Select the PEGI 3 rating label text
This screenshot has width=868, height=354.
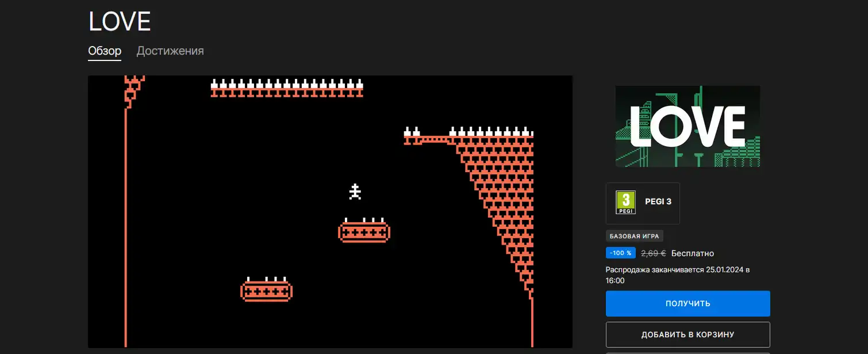tap(658, 202)
